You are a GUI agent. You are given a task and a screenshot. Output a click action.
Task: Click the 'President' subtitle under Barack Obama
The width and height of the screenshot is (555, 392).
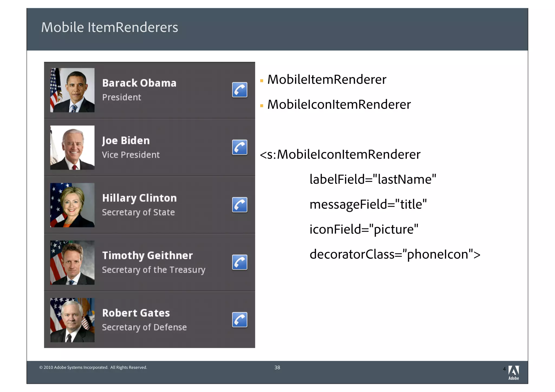coord(122,97)
